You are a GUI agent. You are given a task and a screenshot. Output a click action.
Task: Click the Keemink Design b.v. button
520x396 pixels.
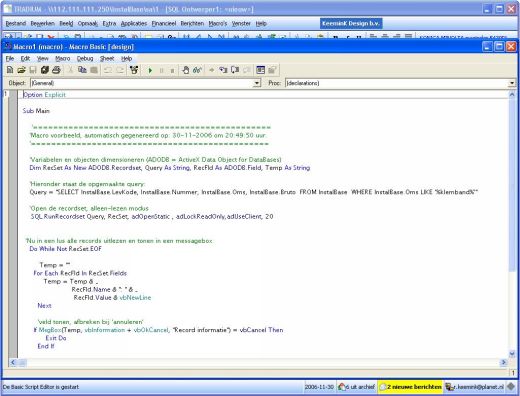pyautogui.click(x=351, y=24)
